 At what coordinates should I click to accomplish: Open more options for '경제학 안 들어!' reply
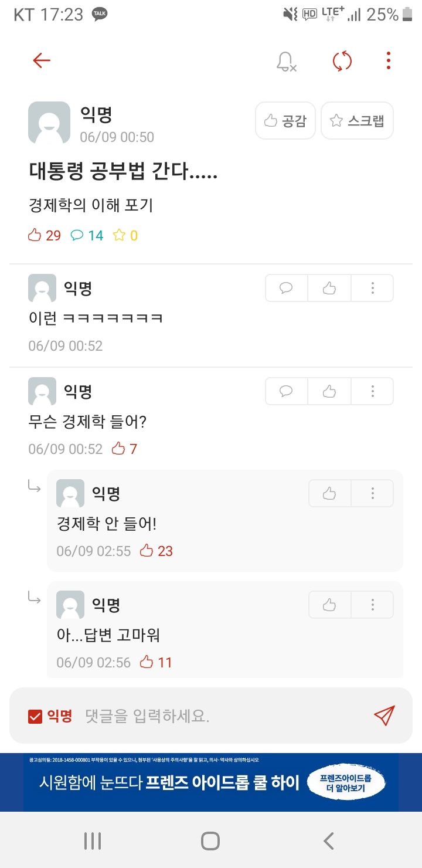[372, 493]
